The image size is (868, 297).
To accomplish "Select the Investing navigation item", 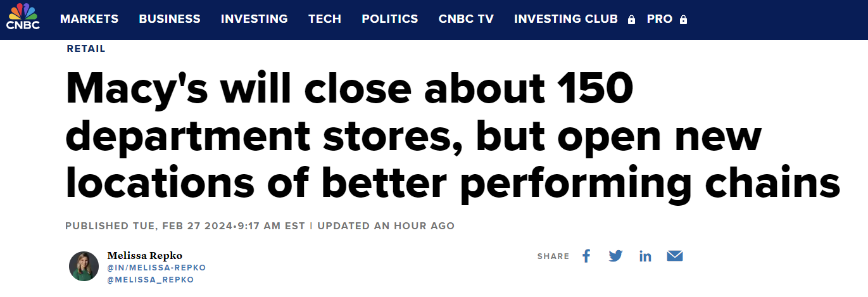I will tap(255, 19).
